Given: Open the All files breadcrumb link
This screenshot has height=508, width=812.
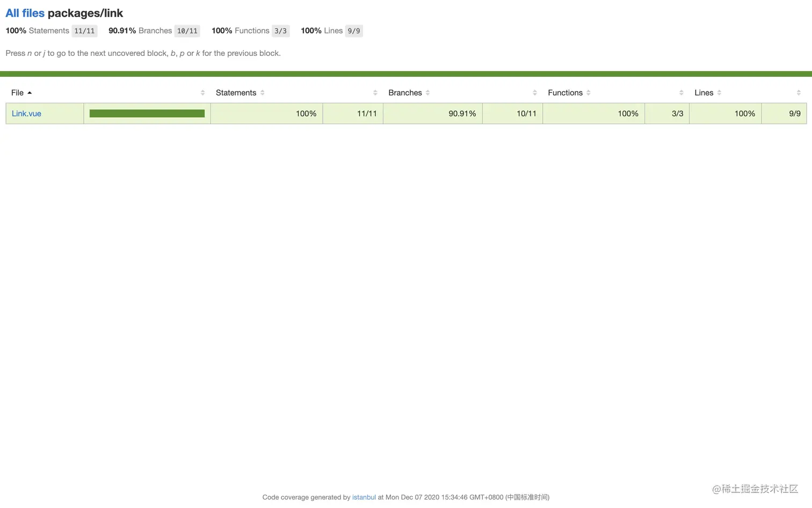Looking at the screenshot, I should (x=25, y=13).
